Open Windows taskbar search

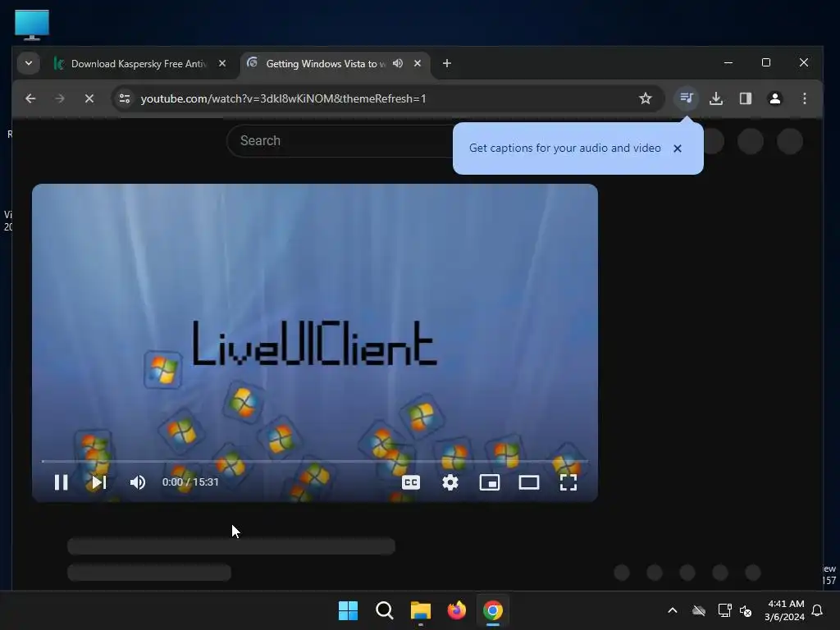click(385, 610)
